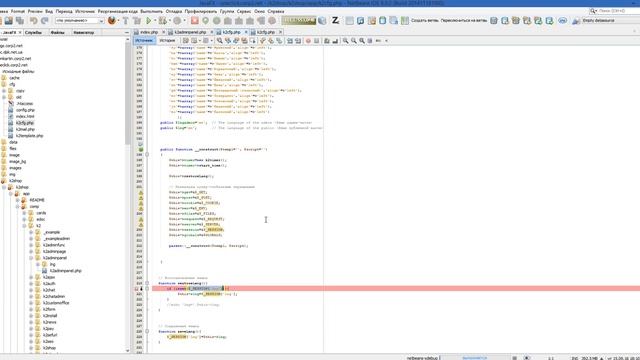The width and height of the screenshot is (640, 360).
Task: Click the search input field at top right
Action: tap(619, 11)
